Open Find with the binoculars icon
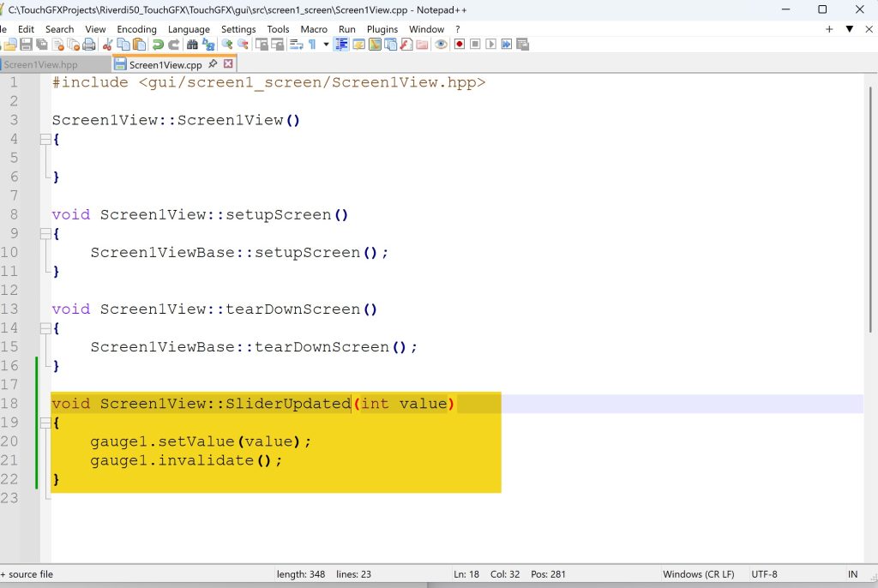The image size is (878, 588). pyautogui.click(x=192, y=44)
